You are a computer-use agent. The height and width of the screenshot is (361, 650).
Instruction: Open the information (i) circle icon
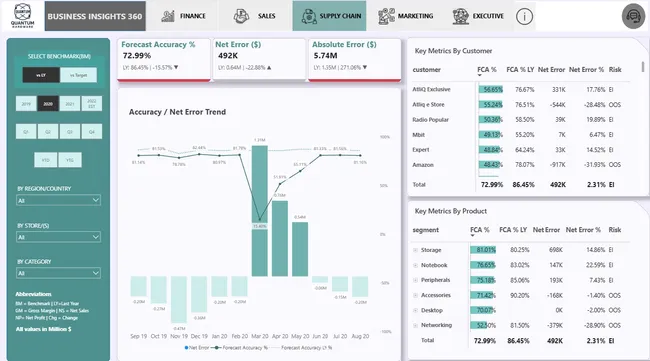coord(524,17)
